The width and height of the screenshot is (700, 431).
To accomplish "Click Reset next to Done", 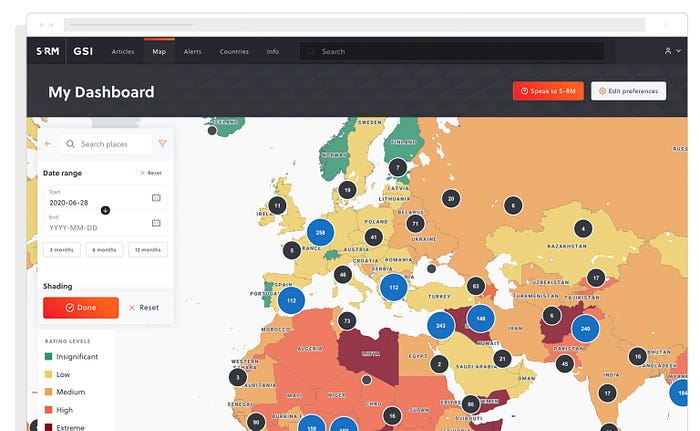I will click(x=144, y=307).
